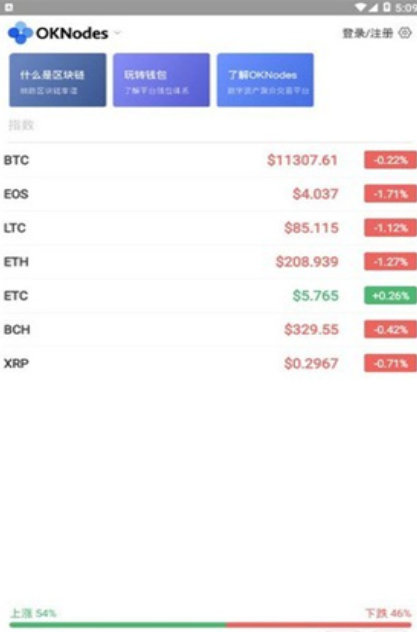The width and height of the screenshot is (417, 632).
Task: Click the ETC +0.26% green badge
Action: coord(390,295)
